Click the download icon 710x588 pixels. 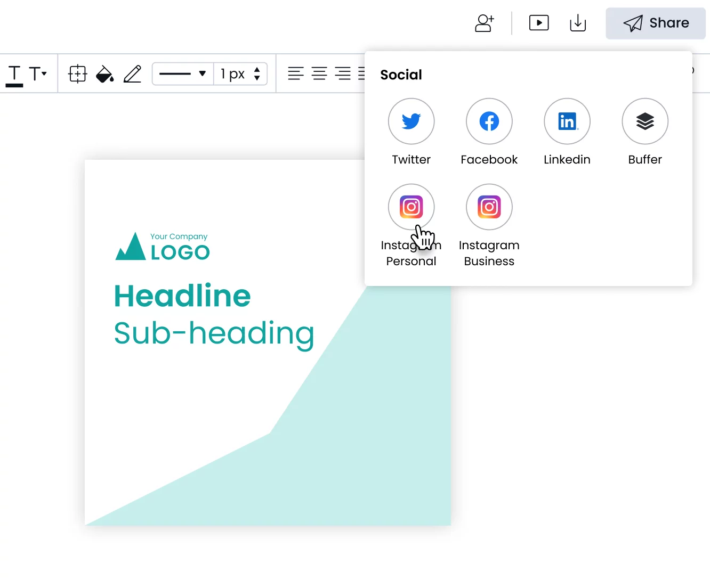(577, 23)
